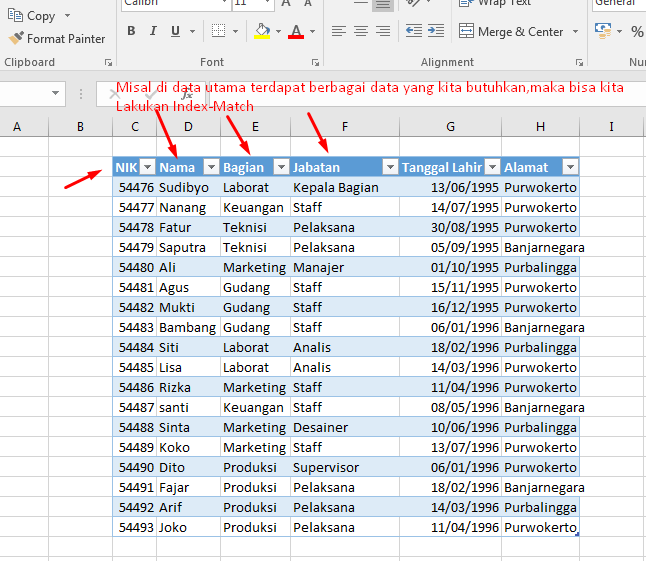Increase indent of cell
Viewport: 646px width, 561px height.
pos(436,31)
